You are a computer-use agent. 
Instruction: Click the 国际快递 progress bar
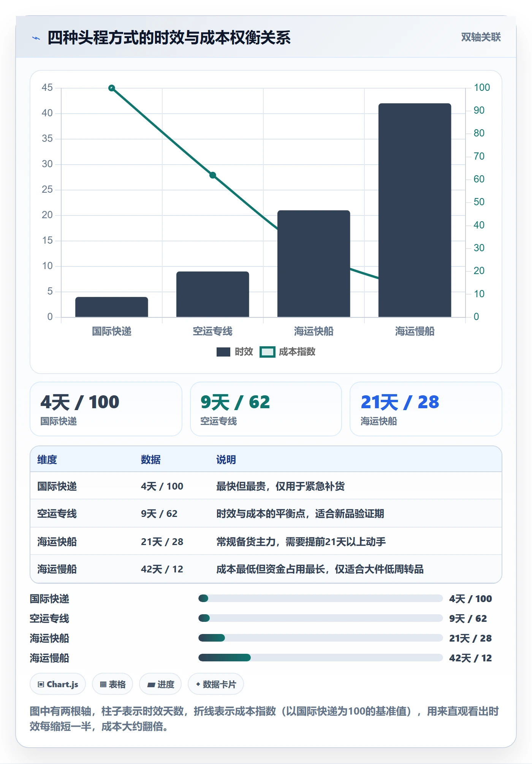(320, 598)
